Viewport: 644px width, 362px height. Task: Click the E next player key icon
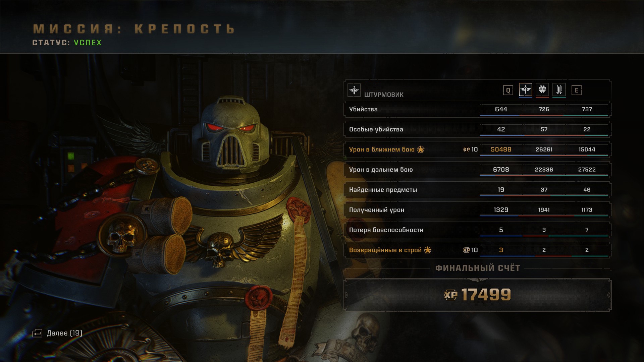pos(576,90)
